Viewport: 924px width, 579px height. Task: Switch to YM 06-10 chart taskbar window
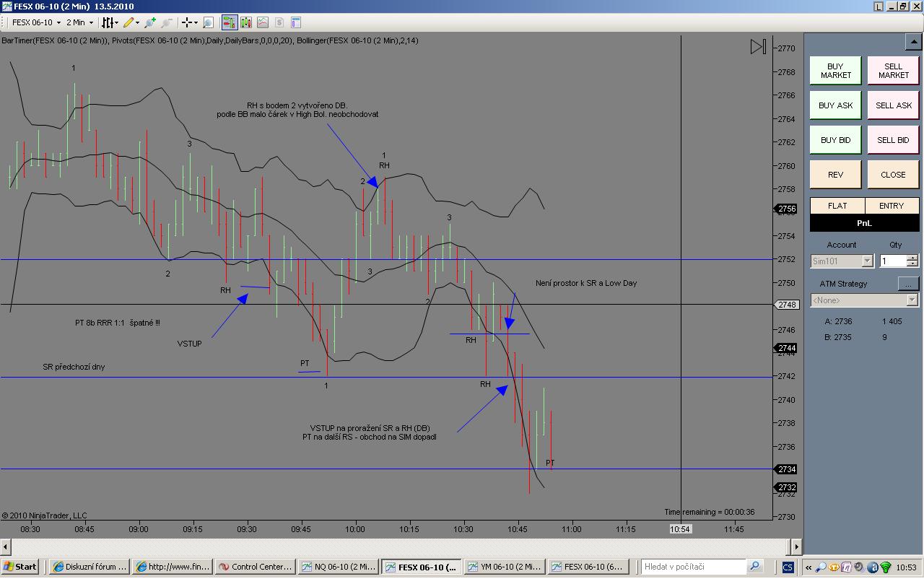click(x=505, y=567)
